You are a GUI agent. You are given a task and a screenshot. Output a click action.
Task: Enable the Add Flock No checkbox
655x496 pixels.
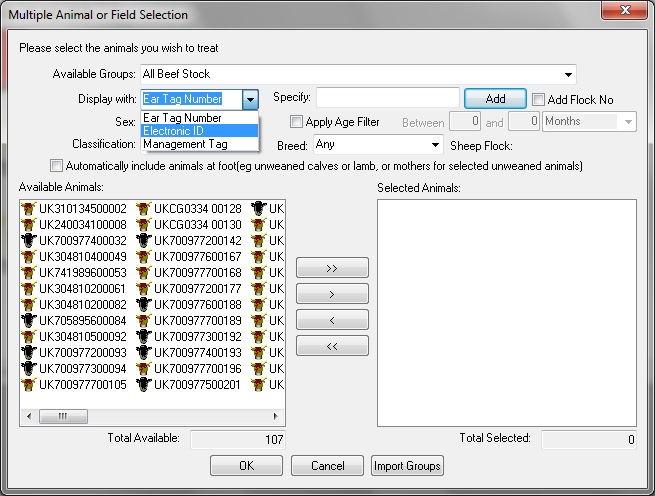pyautogui.click(x=539, y=99)
